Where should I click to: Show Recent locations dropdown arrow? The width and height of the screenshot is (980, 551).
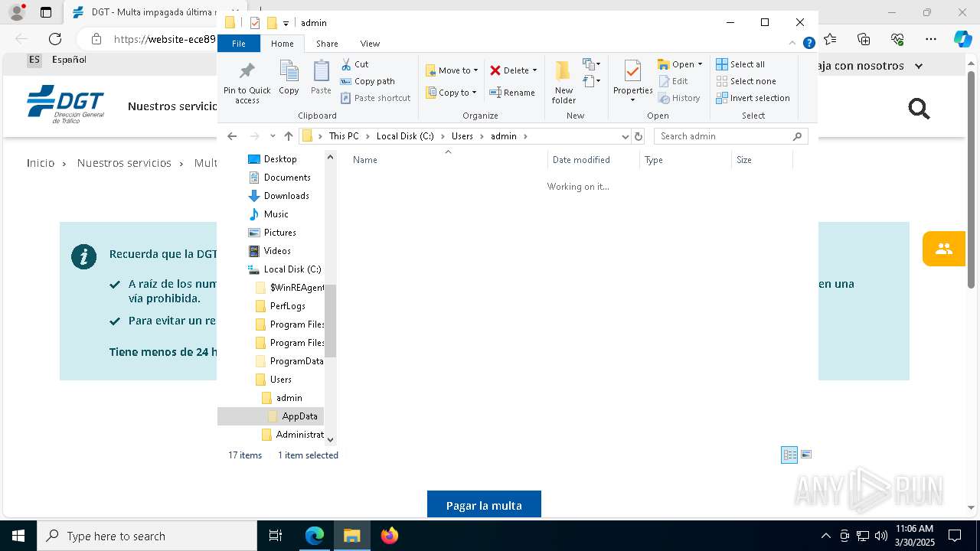click(x=273, y=136)
